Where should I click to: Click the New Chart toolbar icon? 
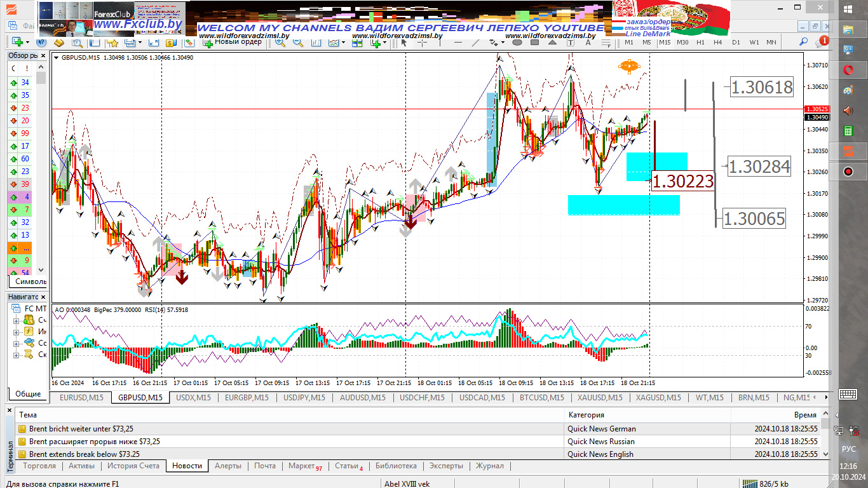(x=17, y=43)
